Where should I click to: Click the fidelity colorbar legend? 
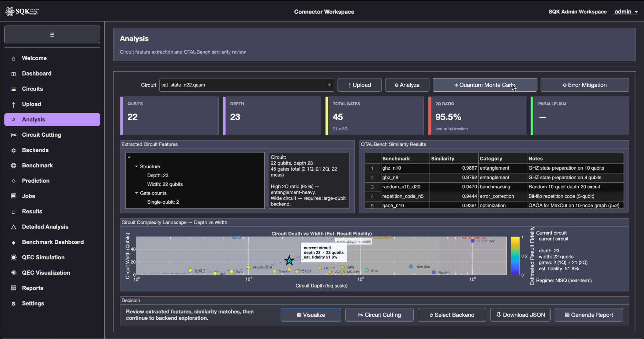[515, 256]
